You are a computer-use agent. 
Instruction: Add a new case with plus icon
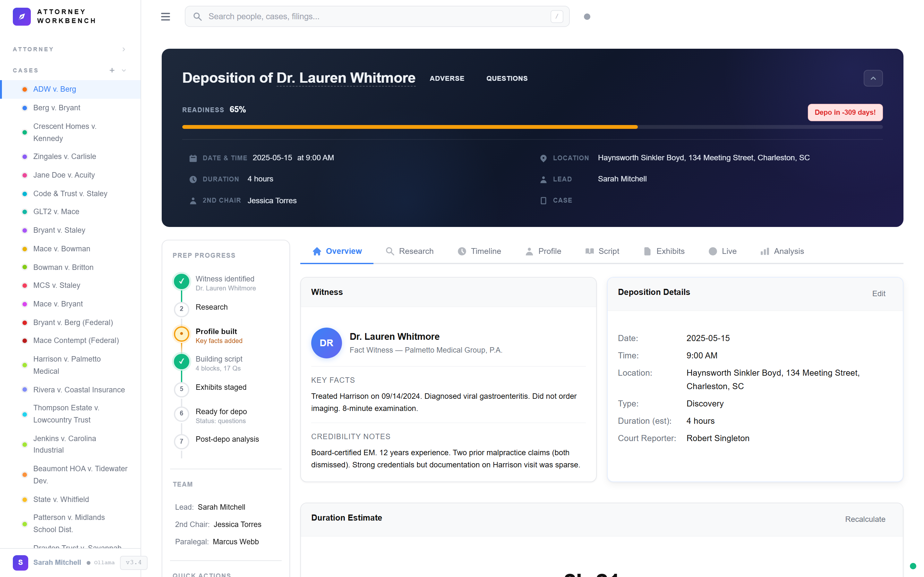(112, 70)
